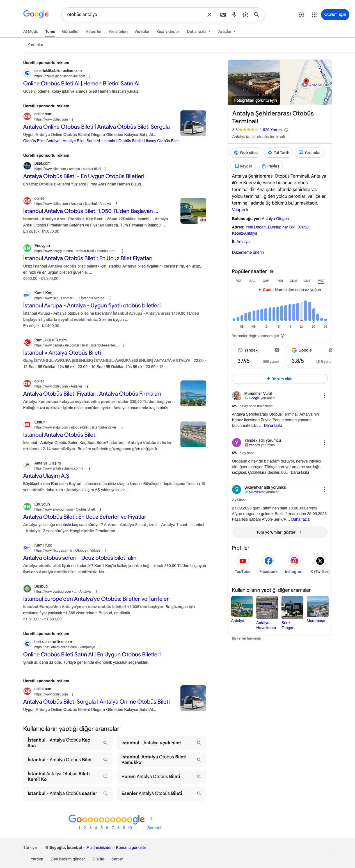Open Web sitesi button for terminal
This screenshot has width=355, height=868.
[246, 153]
